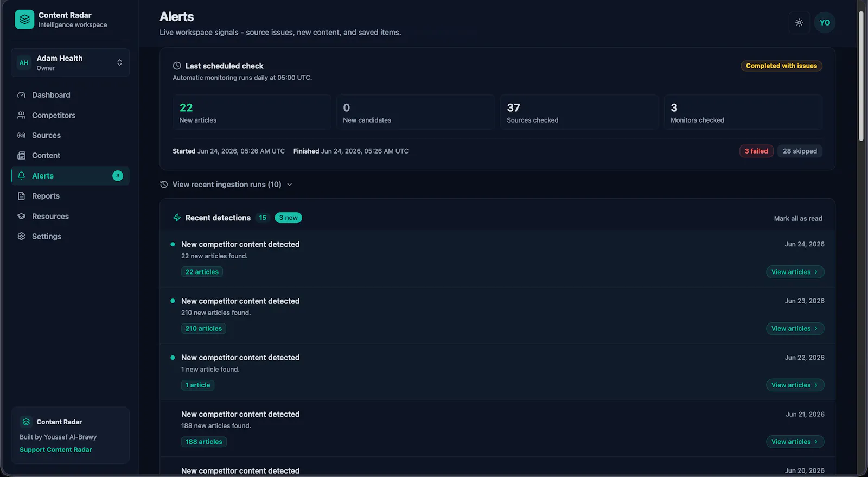This screenshot has height=477, width=868.
Task: Open Competitors page
Action: click(70, 115)
